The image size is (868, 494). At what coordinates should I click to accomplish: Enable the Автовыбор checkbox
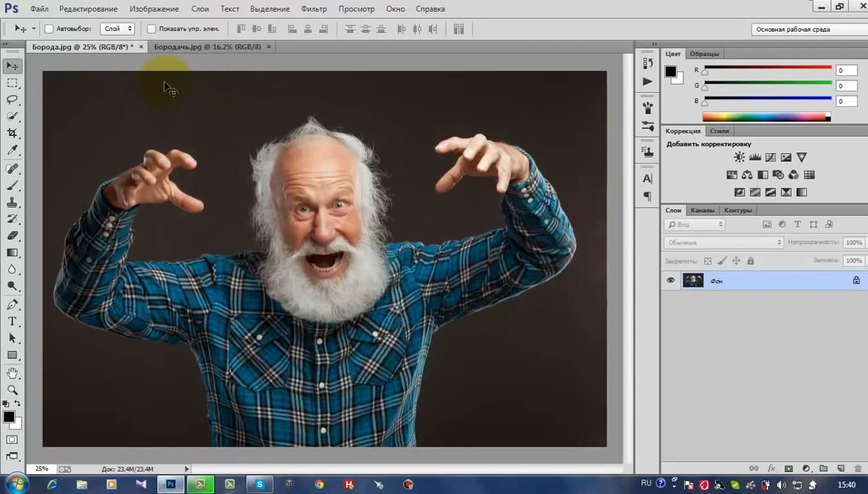coord(49,29)
